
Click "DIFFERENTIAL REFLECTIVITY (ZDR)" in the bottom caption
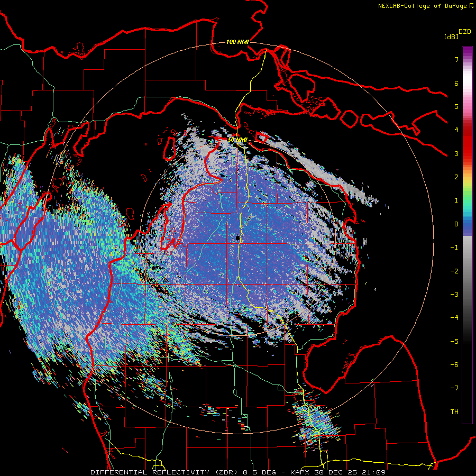[x=165, y=472]
